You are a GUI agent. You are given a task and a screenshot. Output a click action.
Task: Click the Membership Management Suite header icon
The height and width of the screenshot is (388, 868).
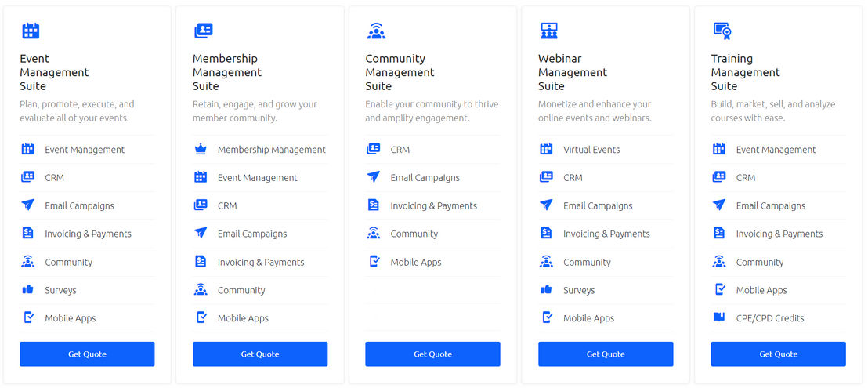click(x=204, y=31)
